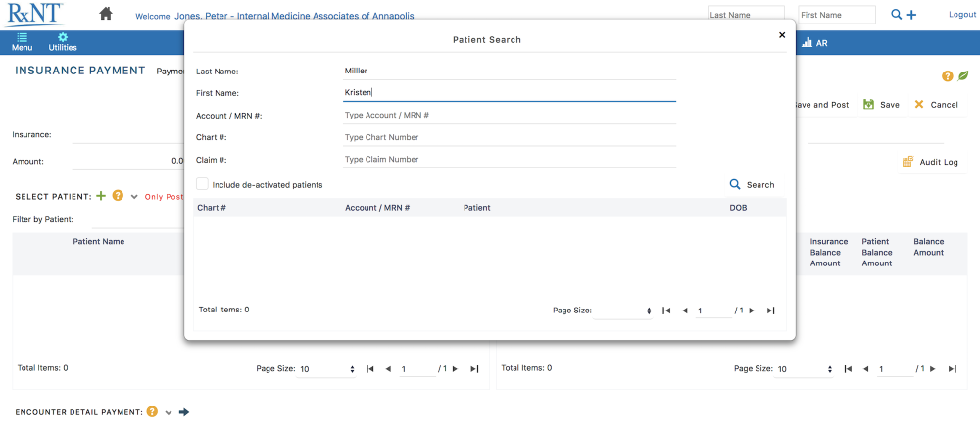
Task: Click the arrow icon next to Encounter Detail Payment
Action: tap(184, 411)
